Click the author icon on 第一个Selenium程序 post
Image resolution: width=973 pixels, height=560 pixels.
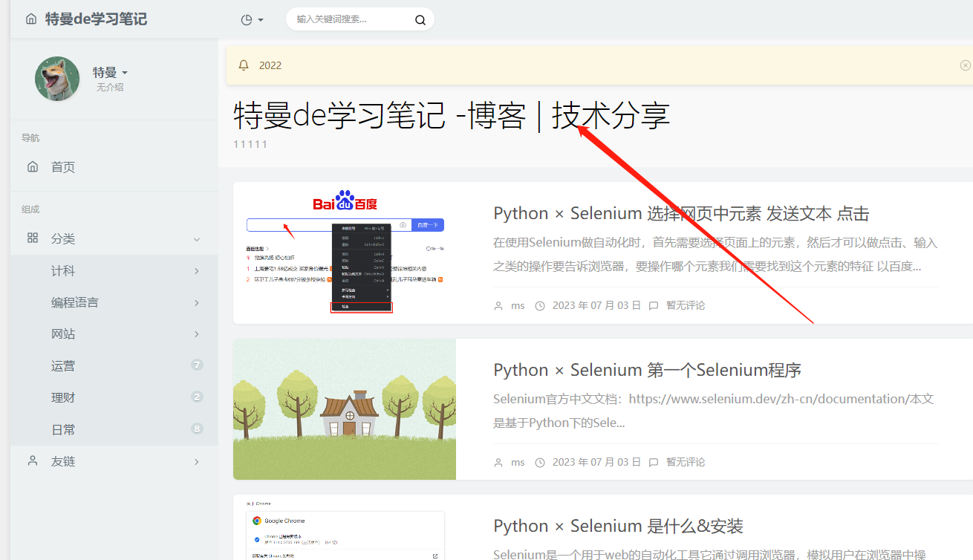click(x=498, y=463)
